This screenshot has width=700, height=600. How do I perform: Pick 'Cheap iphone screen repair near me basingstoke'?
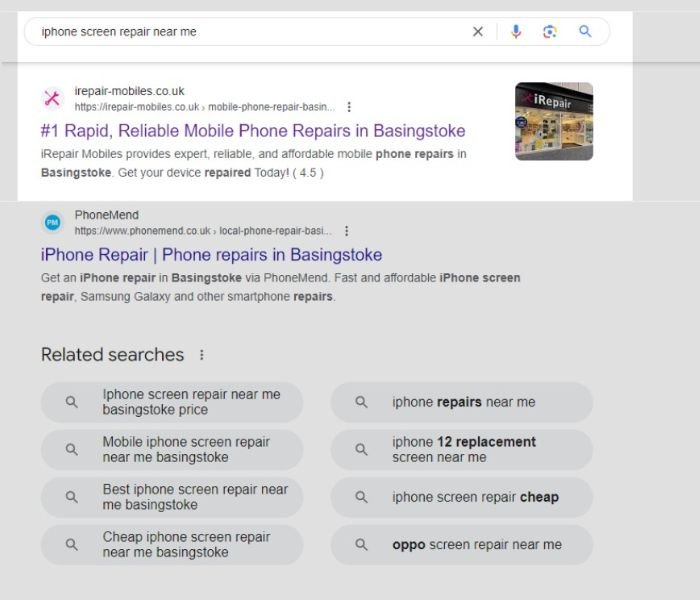click(172, 545)
